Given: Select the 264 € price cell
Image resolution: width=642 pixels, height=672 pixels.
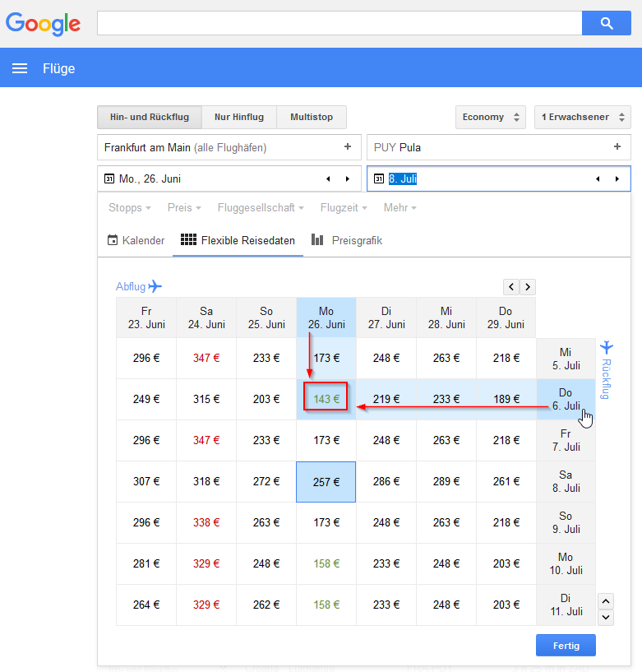Looking at the screenshot, I should [x=146, y=605].
